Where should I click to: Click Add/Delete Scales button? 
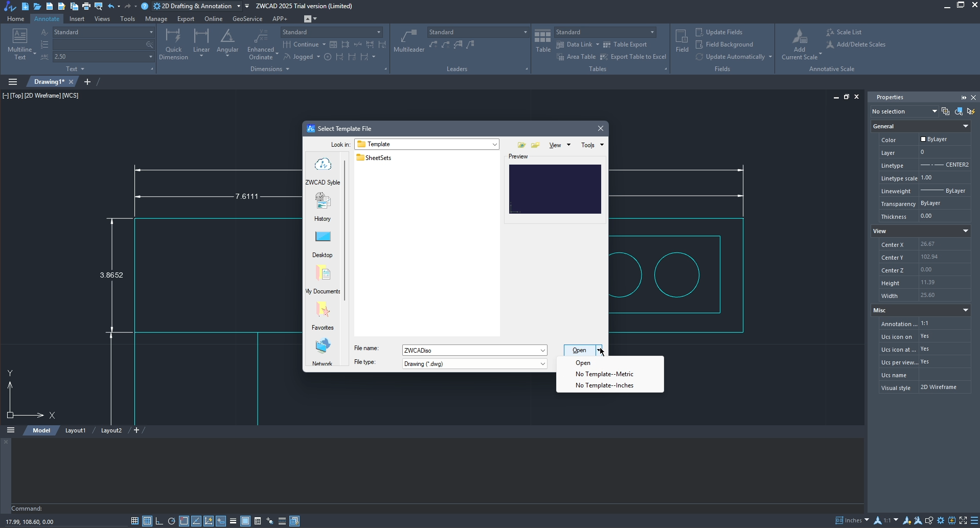click(x=855, y=44)
